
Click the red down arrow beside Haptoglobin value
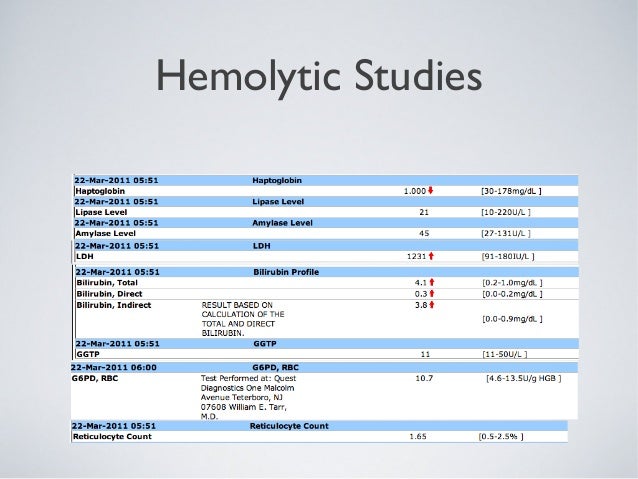(x=431, y=190)
